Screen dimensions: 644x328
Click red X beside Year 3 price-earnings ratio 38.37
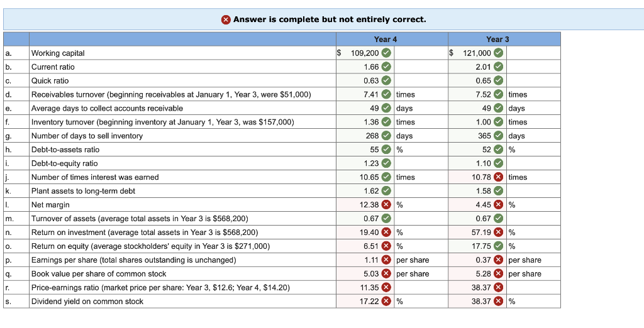pyautogui.click(x=498, y=287)
